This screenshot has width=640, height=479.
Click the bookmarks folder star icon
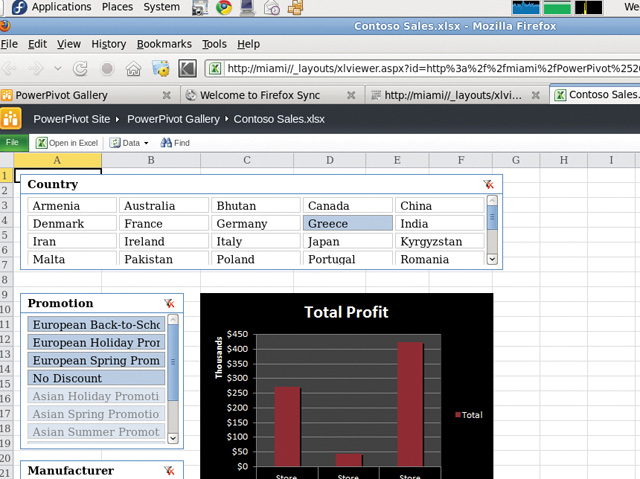[161, 68]
